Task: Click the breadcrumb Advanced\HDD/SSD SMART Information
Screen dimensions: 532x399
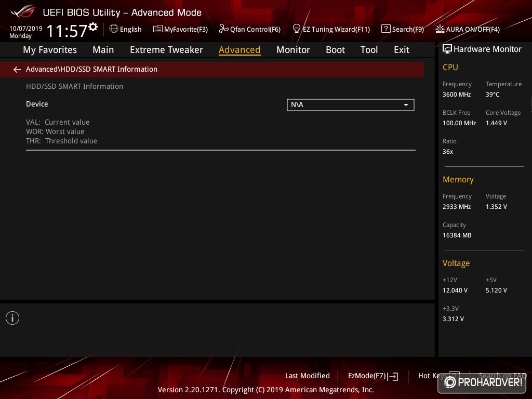Action: (x=91, y=69)
